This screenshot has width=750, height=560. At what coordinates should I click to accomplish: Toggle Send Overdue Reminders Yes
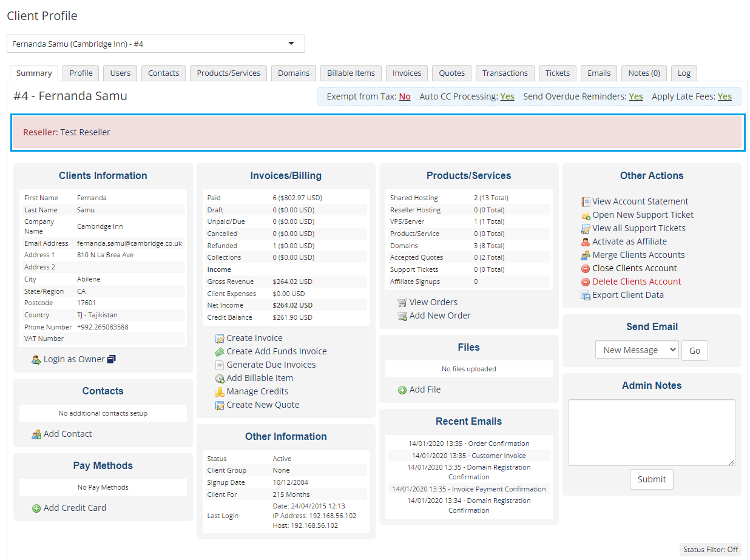[x=636, y=96]
